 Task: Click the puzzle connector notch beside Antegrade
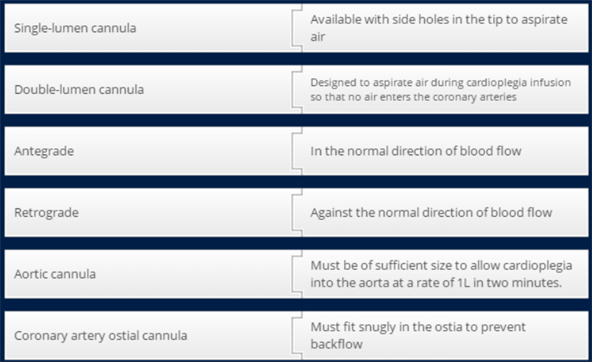[297, 151]
